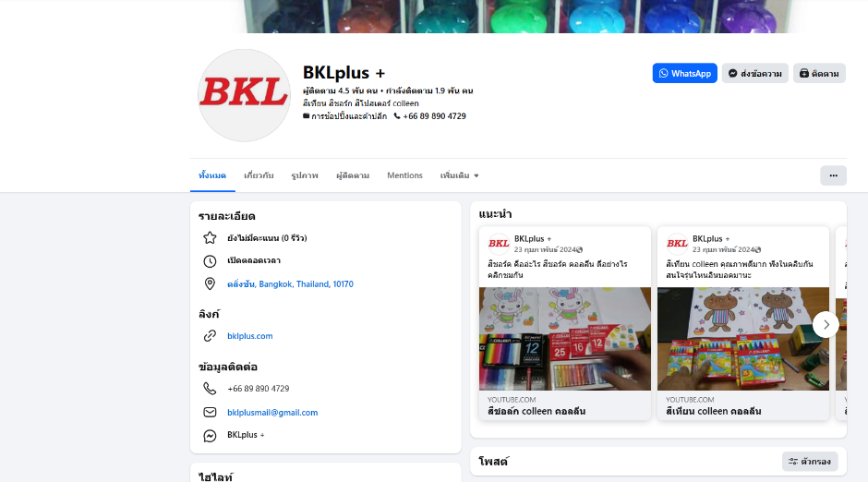Open the รูปภาพ tab
The height and width of the screenshot is (482, 868).
click(x=305, y=175)
